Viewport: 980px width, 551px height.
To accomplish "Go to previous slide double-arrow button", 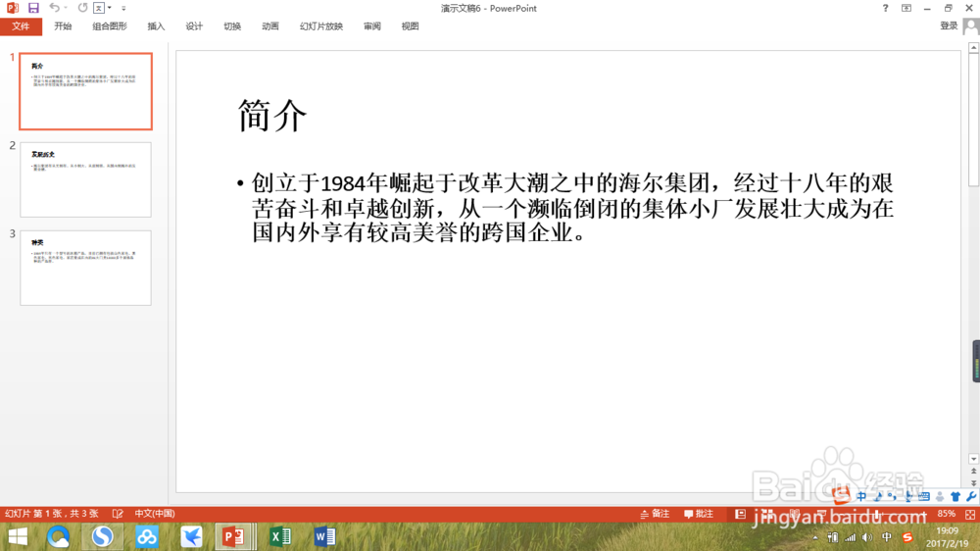I will click(973, 471).
